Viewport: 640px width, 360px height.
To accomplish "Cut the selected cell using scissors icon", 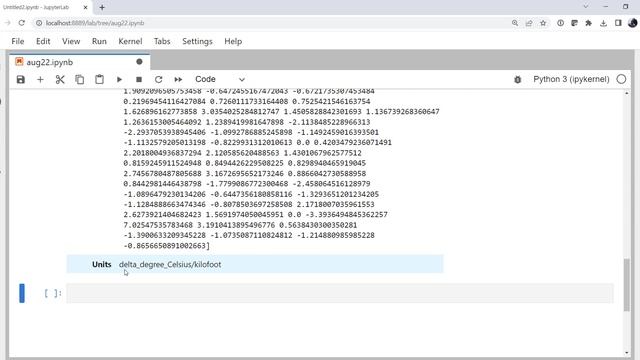I will point(60,80).
